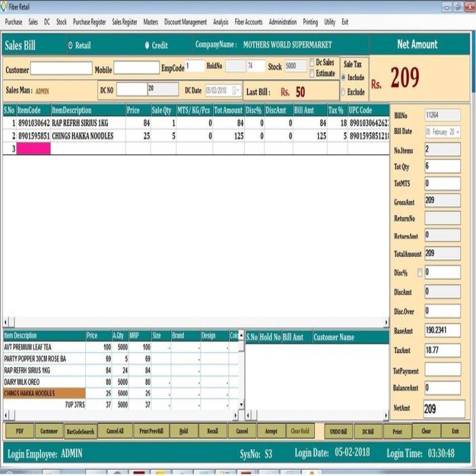Open the Fiber Accounts menu

coord(249,22)
